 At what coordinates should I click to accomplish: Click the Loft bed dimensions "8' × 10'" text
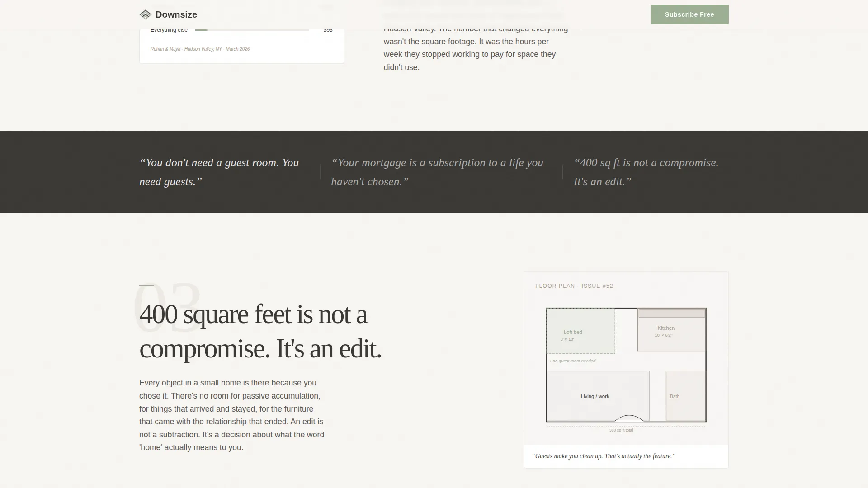click(567, 339)
